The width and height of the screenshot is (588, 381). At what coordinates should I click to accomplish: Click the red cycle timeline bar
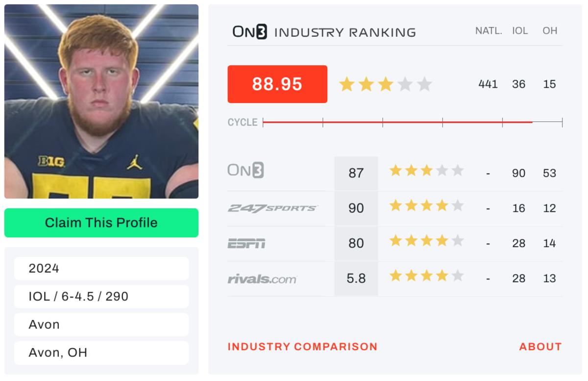pos(397,122)
